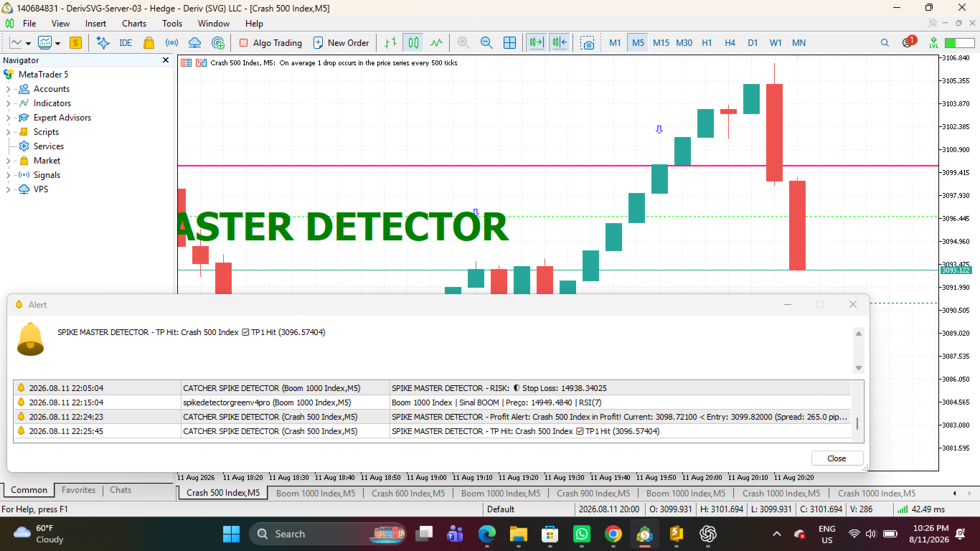Select the M15 timeframe
Viewport: 980px width, 551px height.
click(x=661, y=43)
